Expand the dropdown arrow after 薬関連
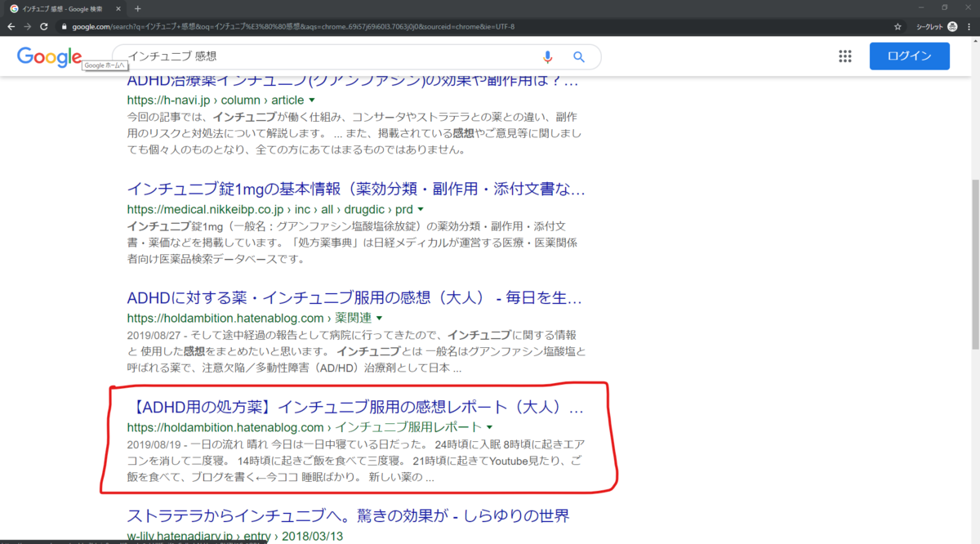The image size is (980, 544). [x=379, y=318]
